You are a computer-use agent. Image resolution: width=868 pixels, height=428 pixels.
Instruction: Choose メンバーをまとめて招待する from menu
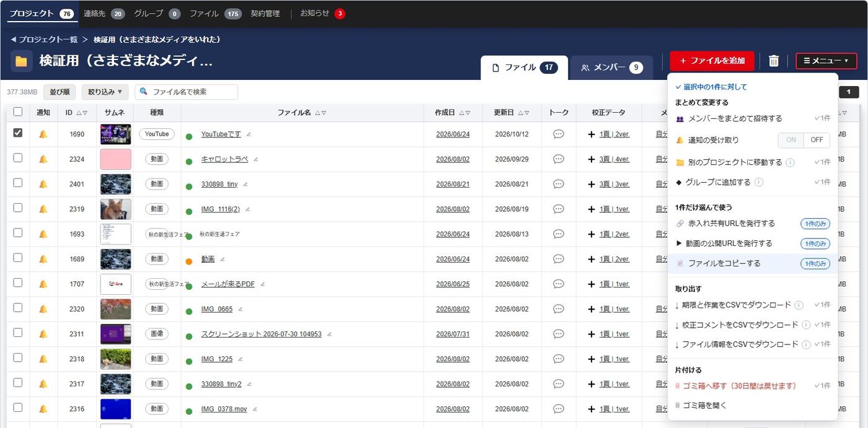click(753, 118)
